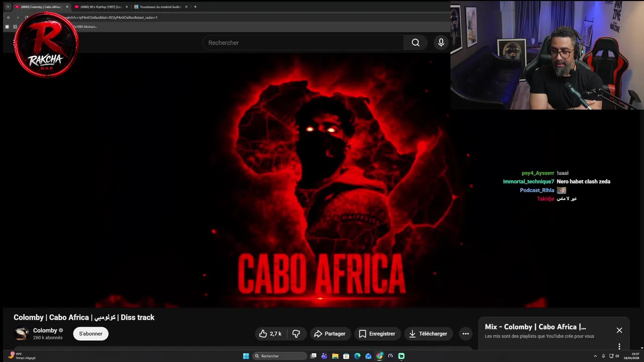Open taskbar clock showing 23:57
The image size is (644, 362).
click(632, 356)
